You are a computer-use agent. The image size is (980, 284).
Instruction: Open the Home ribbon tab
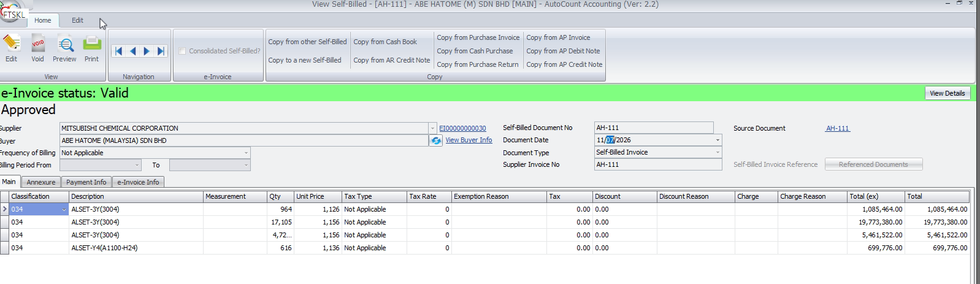coord(43,20)
